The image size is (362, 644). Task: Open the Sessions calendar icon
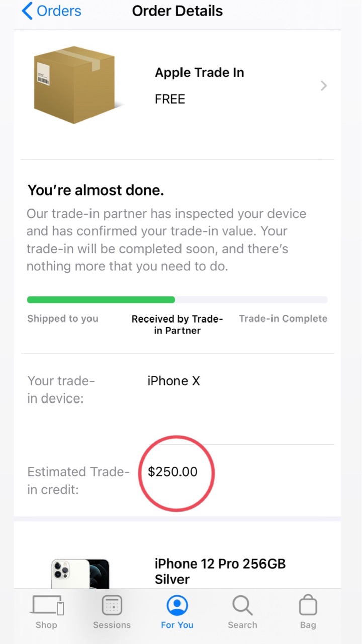pos(112,606)
